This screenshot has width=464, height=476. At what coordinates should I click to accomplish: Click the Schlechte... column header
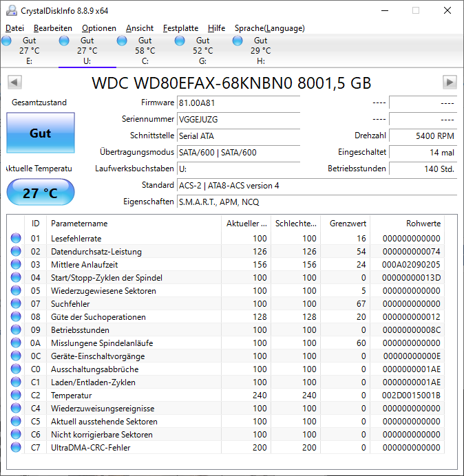point(296,224)
